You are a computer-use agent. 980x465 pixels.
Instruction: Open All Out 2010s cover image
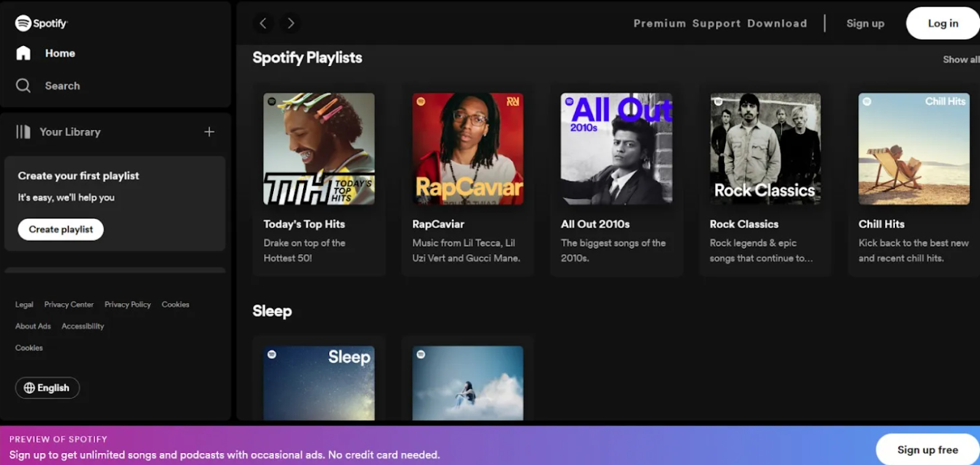[616, 149]
